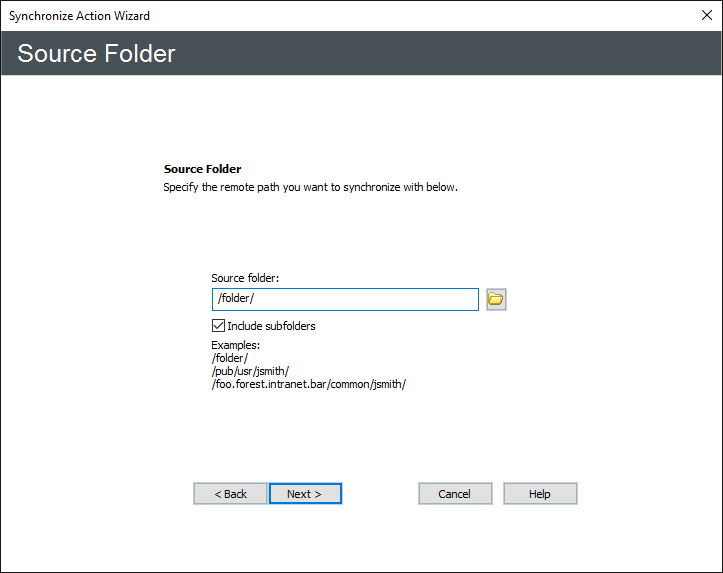This screenshot has width=723, height=573.
Task: Click the Synchronize Action Wizard title bar
Action: click(x=300, y=16)
